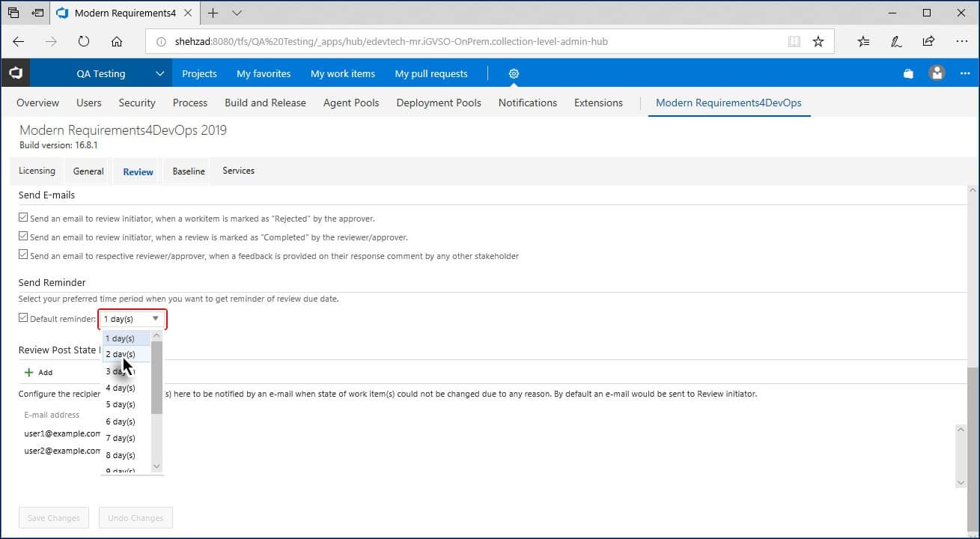
Task: Open a new tab with plus icon
Action: pyautogui.click(x=213, y=13)
